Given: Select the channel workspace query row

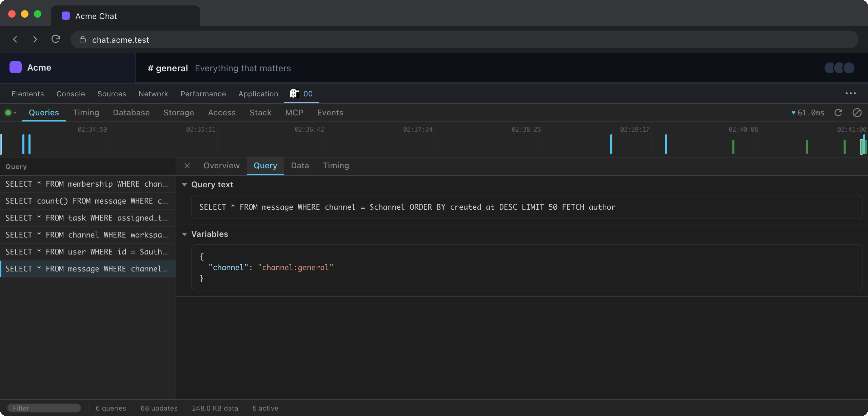Looking at the screenshot, I should click(88, 235).
